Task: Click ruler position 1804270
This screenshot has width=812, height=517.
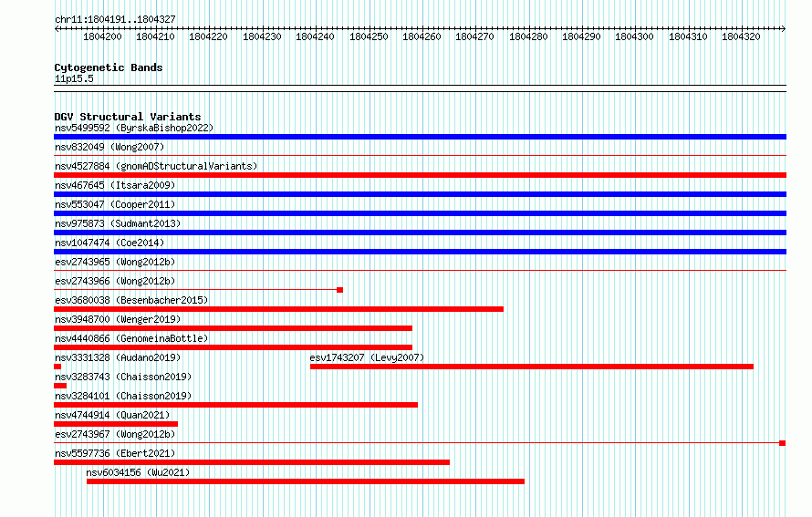Action: [x=474, y=36]
